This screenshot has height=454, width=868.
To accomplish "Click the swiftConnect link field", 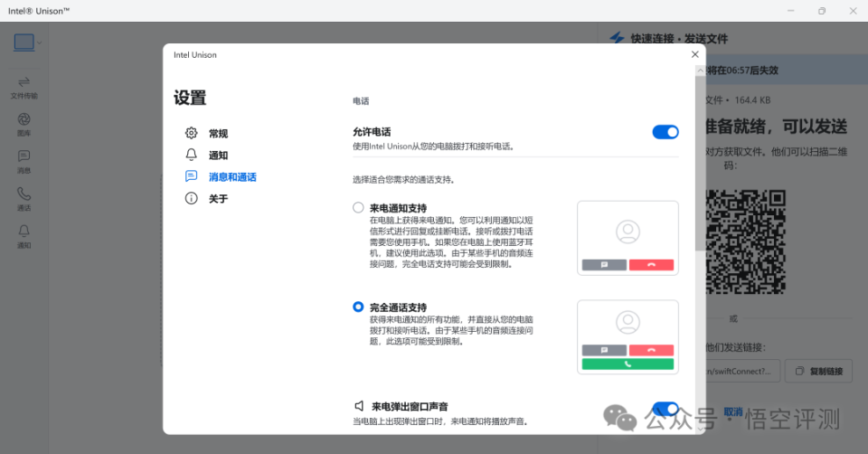I will click(x=743, y=371).
